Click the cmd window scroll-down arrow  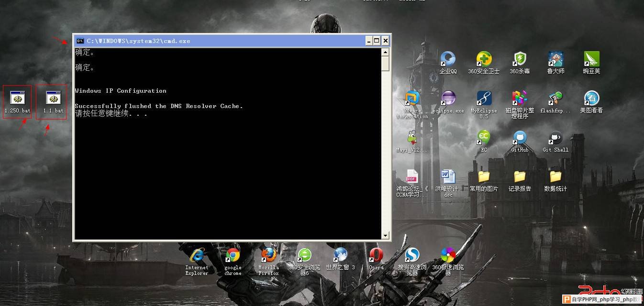385,235
